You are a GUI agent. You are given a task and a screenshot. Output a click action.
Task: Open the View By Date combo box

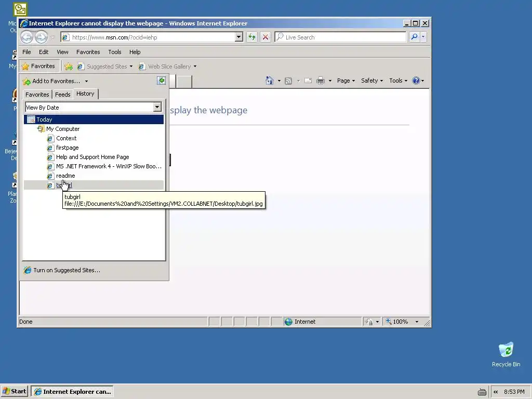click(x=93, y=108)
